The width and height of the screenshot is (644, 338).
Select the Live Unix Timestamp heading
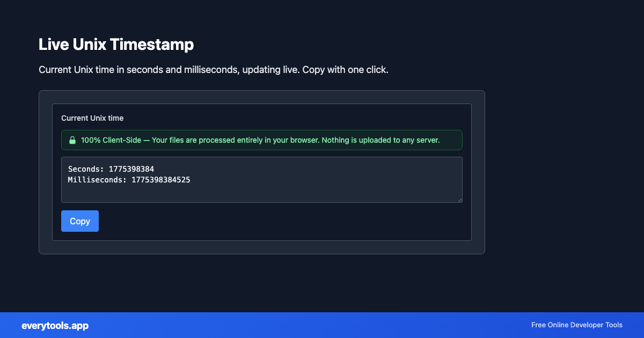click(116, 45)
